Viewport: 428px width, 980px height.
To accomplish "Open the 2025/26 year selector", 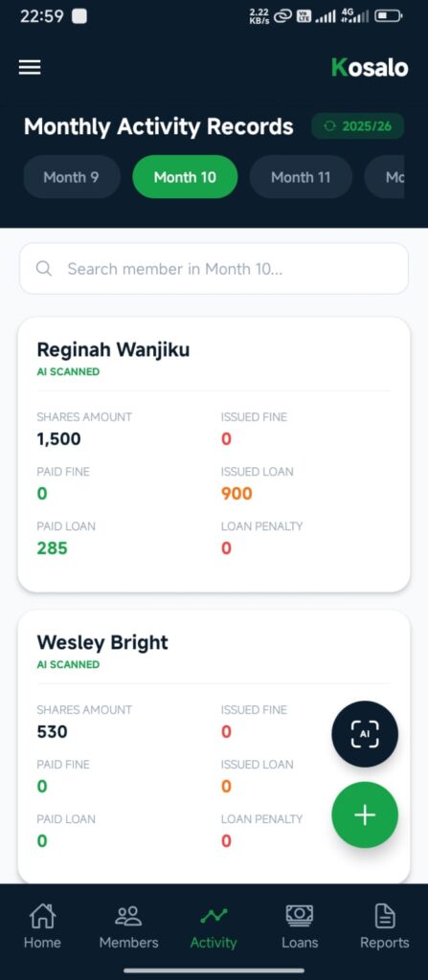I will point(358,126).
